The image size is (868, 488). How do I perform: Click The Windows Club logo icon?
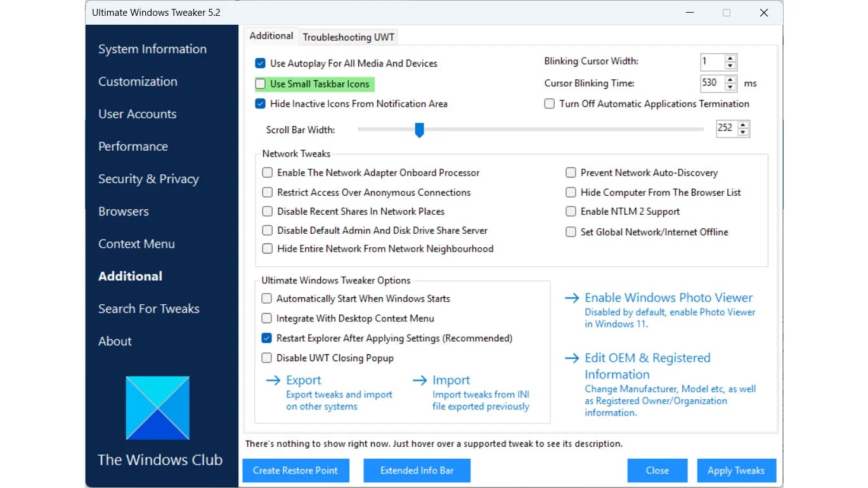pos(158,408)
